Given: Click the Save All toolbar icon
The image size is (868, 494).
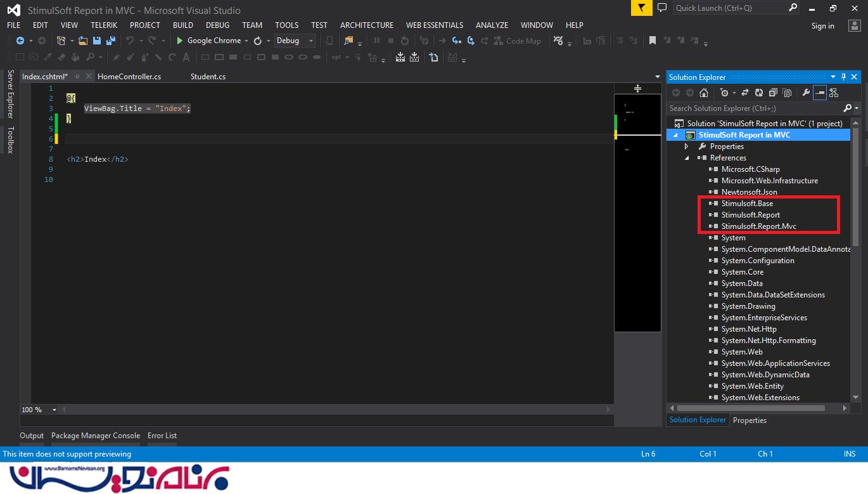Looking at the screenshot, I should coord(111,41).
